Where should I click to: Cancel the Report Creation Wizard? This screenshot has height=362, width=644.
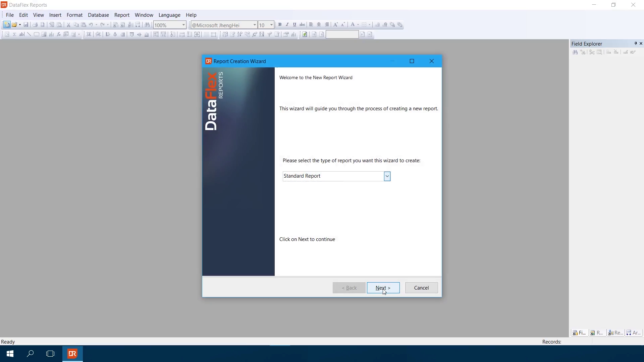[421, 288]
